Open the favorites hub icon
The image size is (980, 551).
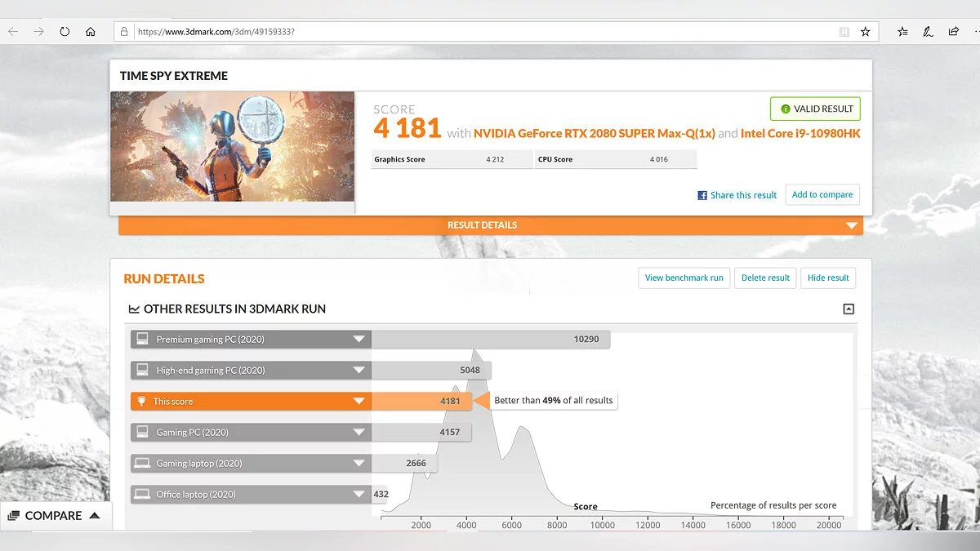902,32
